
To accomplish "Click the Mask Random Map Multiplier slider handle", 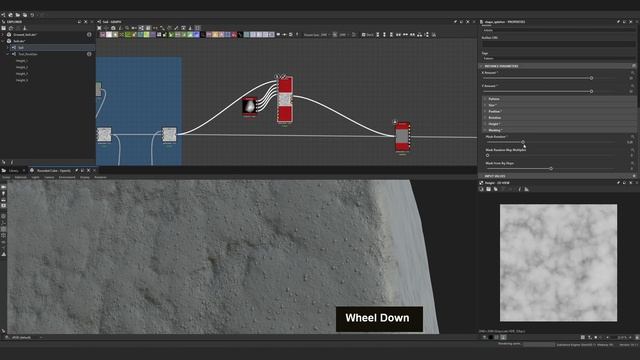I will point(487,156).
